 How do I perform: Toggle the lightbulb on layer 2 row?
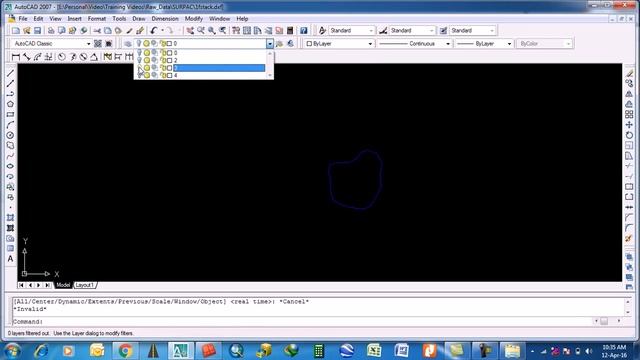139,60
